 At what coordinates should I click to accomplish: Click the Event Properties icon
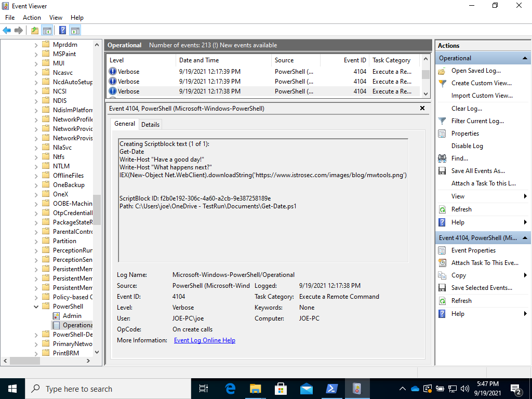[x=442, y=250]
